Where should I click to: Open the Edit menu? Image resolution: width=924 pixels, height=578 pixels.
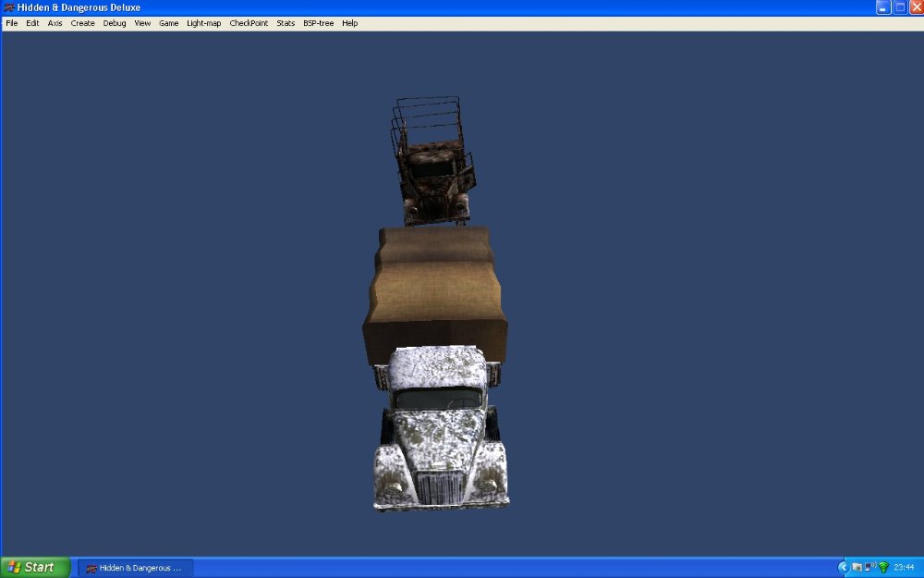click(32, 23)
